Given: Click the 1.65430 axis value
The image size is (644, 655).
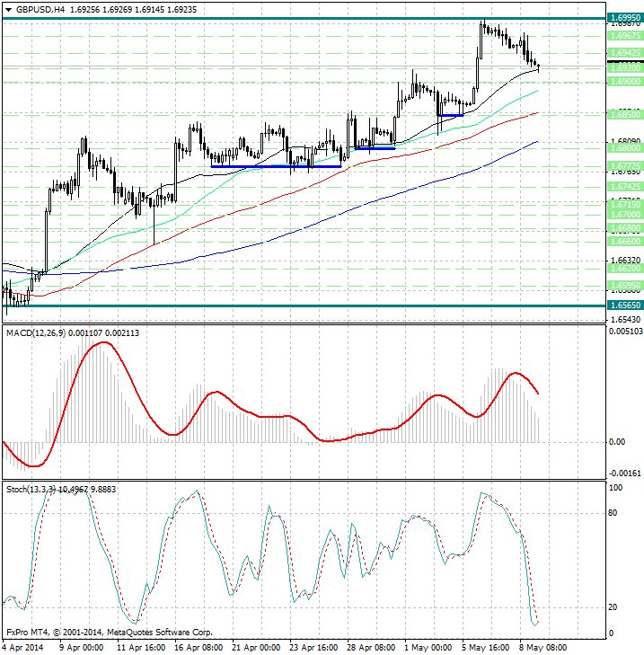Looking at the screenshot, I should point(625,320).
